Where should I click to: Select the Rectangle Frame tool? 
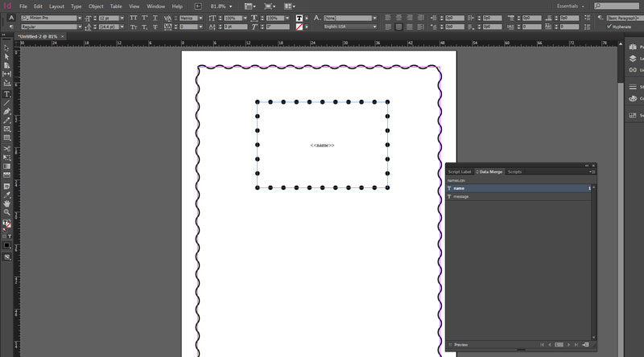6,129
